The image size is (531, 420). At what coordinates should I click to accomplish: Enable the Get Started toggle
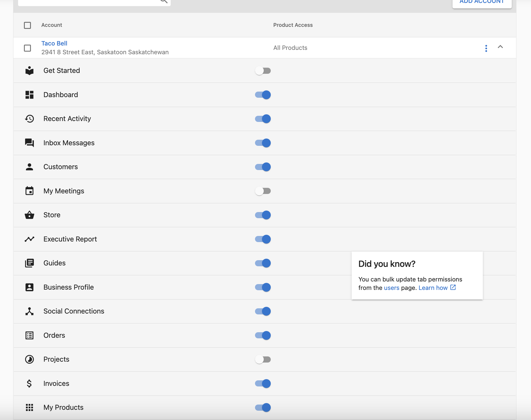point(263,71)
